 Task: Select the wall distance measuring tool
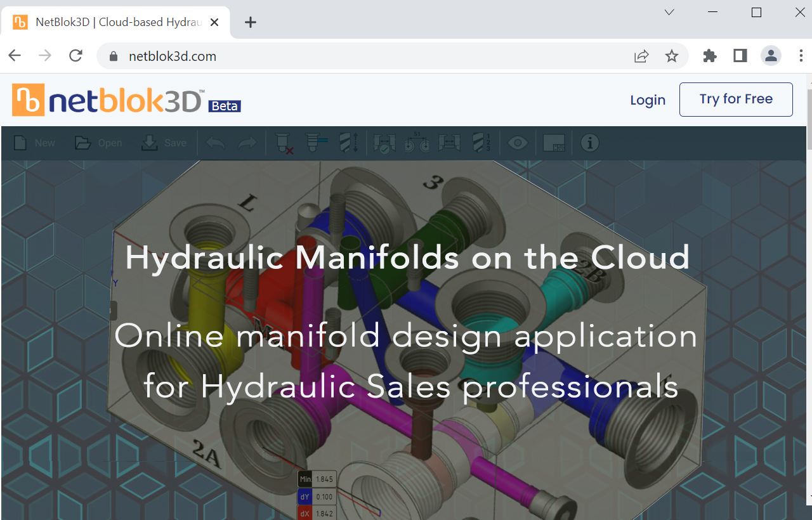[449, 143]
